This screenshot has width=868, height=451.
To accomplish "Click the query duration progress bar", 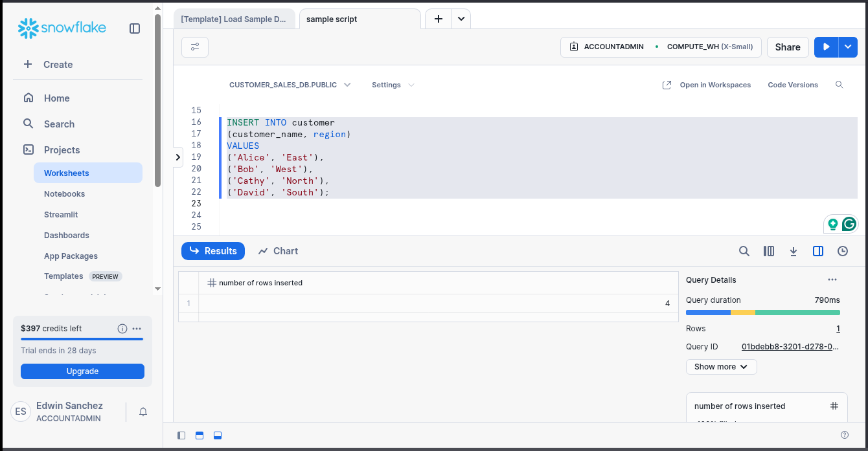I will [762, 313].
